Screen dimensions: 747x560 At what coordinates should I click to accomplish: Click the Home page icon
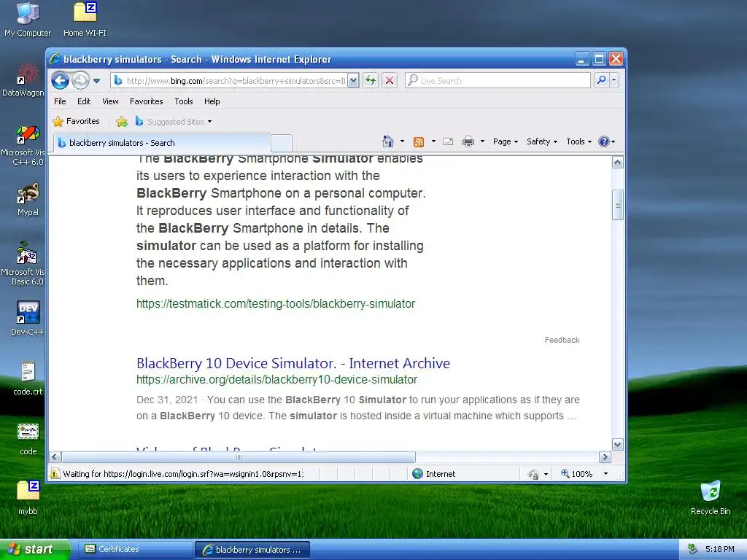click(388, 141)
